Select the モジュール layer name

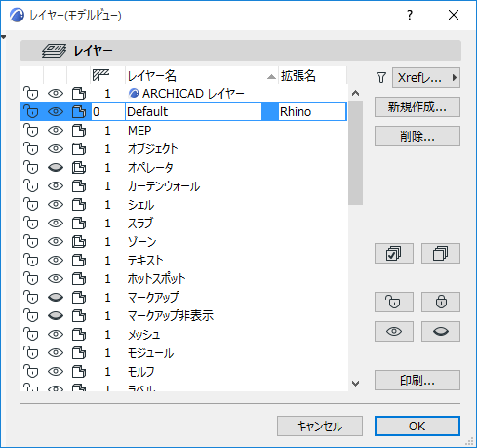[150, 353]
